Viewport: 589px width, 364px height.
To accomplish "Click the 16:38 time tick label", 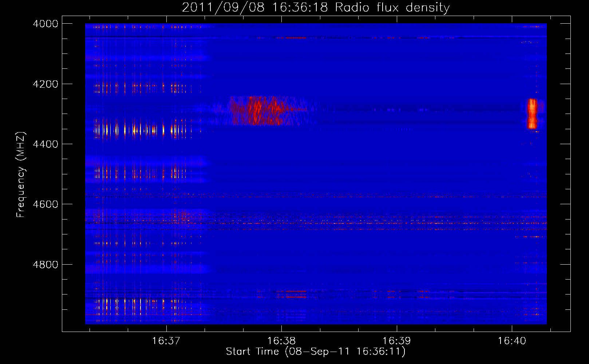I will tap(281, 341).
